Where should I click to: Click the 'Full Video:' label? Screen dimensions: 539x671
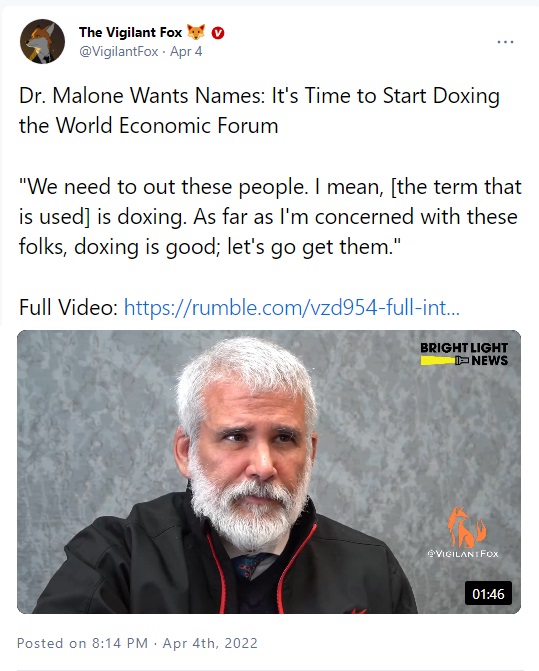tap(68, 307)
